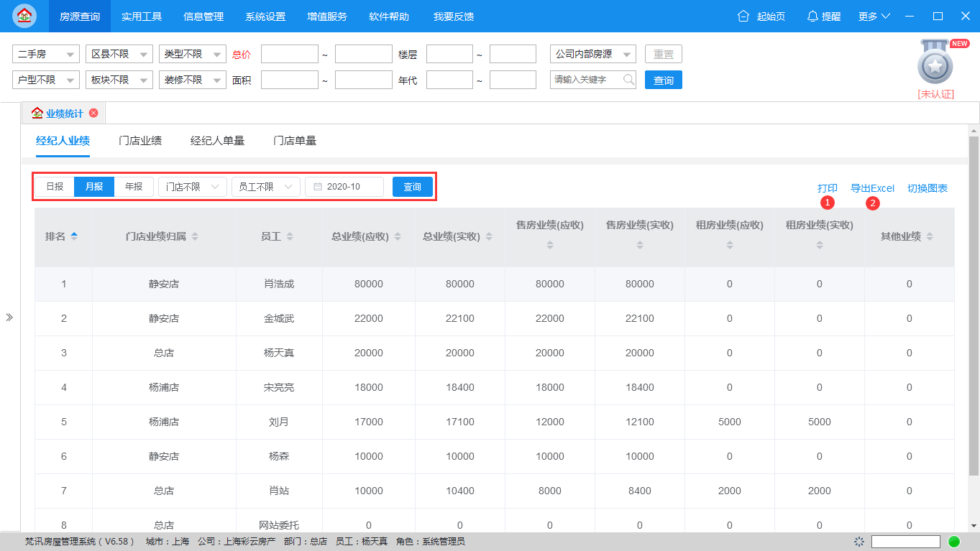The image size is (980, 551).
Task: Sort by 售房业绩(应收) column
Action: pos(550,245)
